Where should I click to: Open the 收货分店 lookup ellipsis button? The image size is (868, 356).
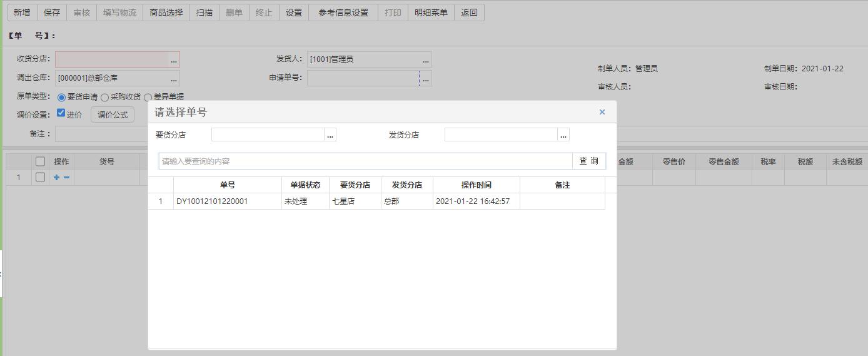(174, 59)
